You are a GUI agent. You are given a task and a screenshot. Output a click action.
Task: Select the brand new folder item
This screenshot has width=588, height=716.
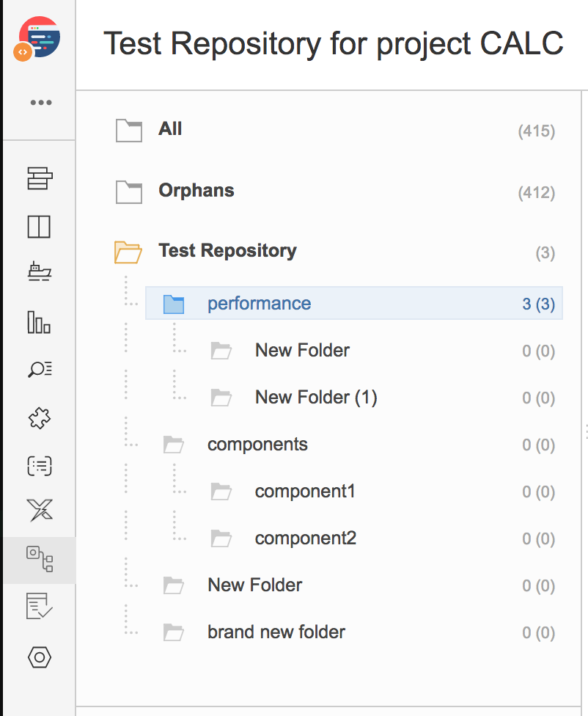(x=276, y=632)
